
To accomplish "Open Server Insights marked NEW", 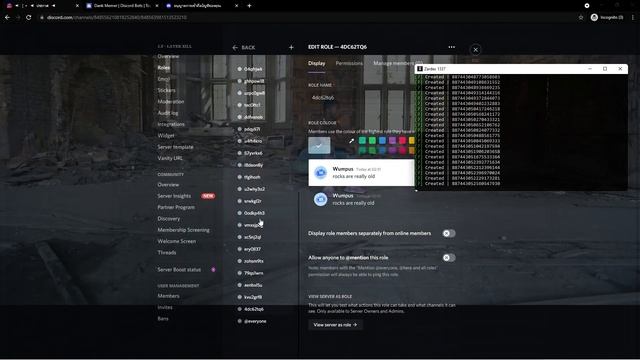I will 174,196.
